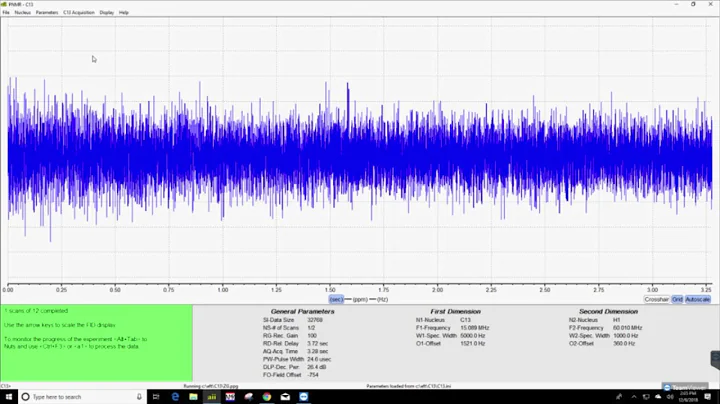Open the Help menu
Image resolution: width=720 pixels, height=404 pixels.
(124, 12)
